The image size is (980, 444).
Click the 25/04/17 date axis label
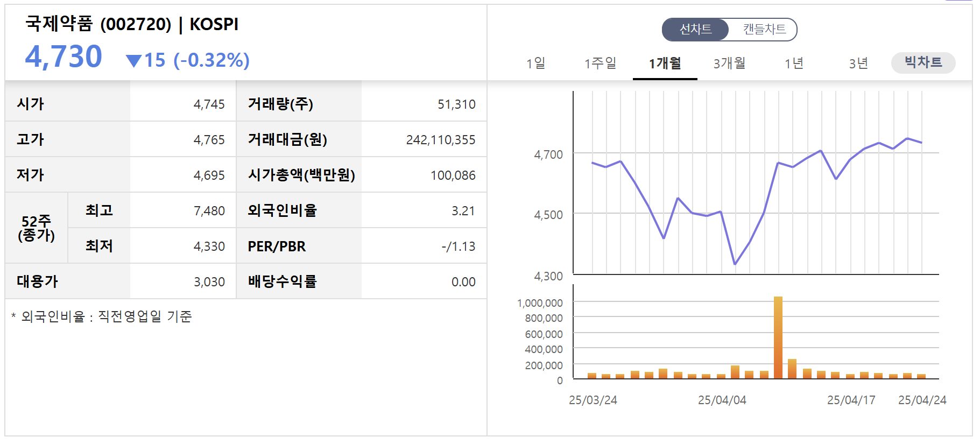[x=851, y=400]
